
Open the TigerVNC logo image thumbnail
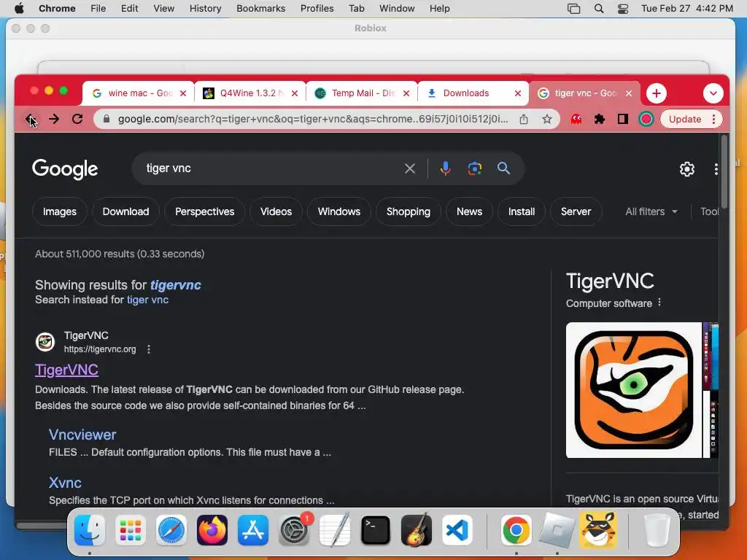(634, 390)
